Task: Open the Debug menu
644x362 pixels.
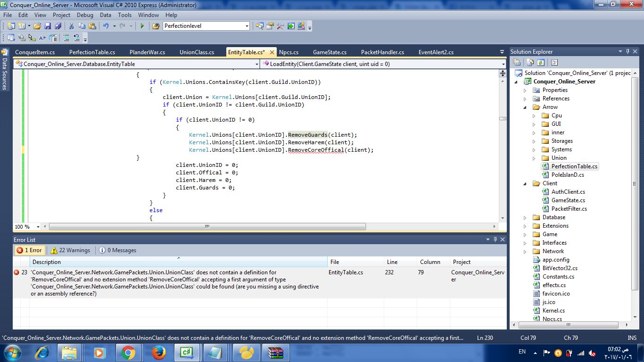Action: tap(85, 15)
